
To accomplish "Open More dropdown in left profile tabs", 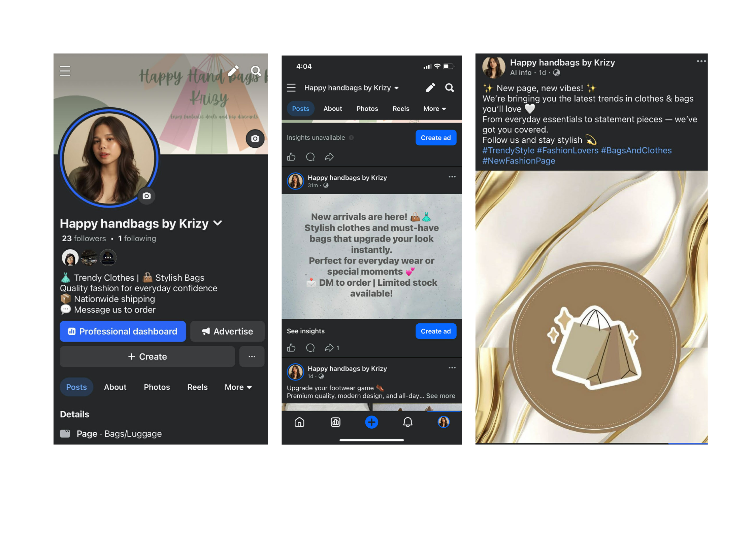I will point(238,387).
